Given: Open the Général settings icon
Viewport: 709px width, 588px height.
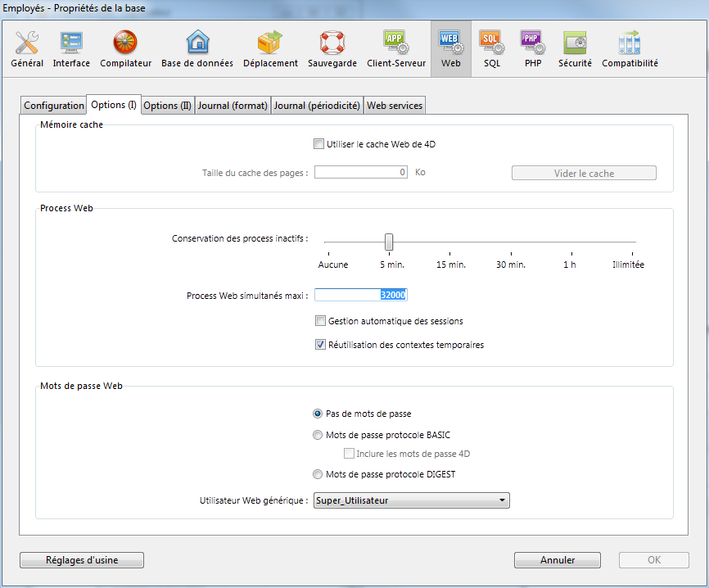Looking at the screenshot, I should (27, 49).
